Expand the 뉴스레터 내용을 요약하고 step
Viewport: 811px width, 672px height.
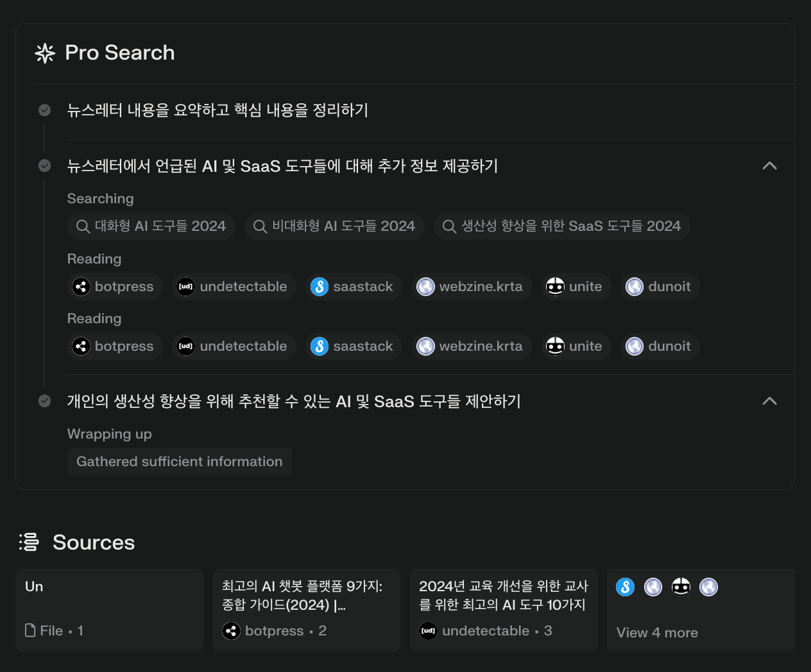pyautogui.click(x=218, y=110)
